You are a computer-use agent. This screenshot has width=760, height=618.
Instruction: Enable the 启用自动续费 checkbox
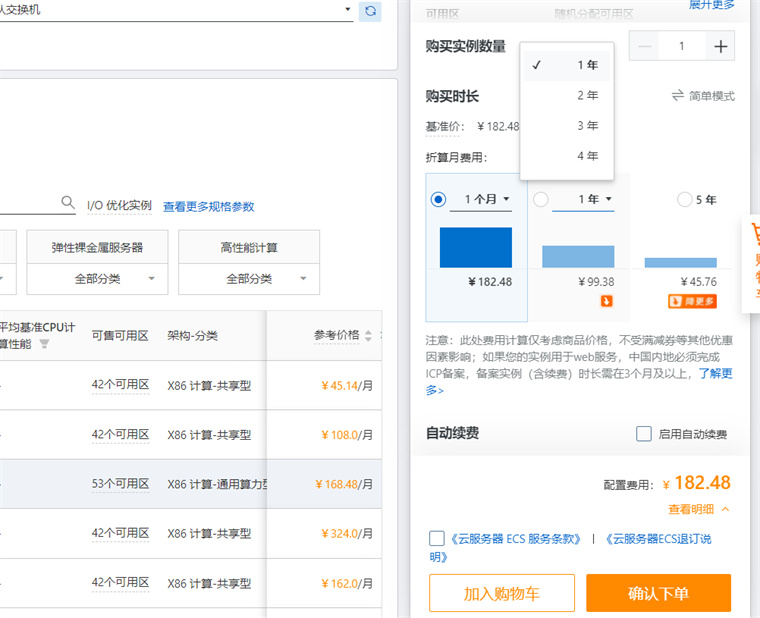click(644, 434)
